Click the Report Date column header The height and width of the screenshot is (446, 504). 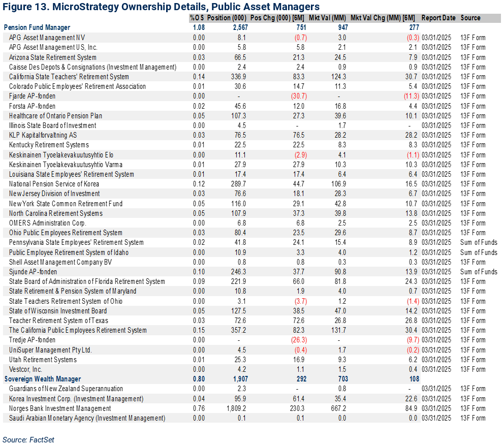(438, 18)
